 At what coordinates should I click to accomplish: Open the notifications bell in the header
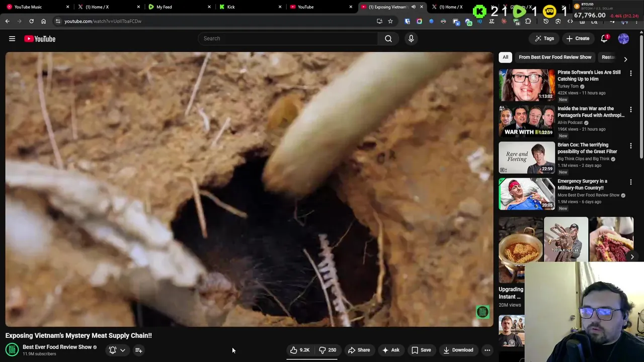pyautogui.click(x=605, y=39)
